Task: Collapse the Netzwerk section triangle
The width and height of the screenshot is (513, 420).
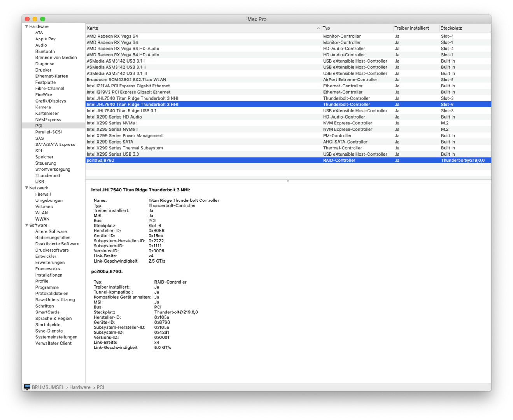Action: coord(26,188)
